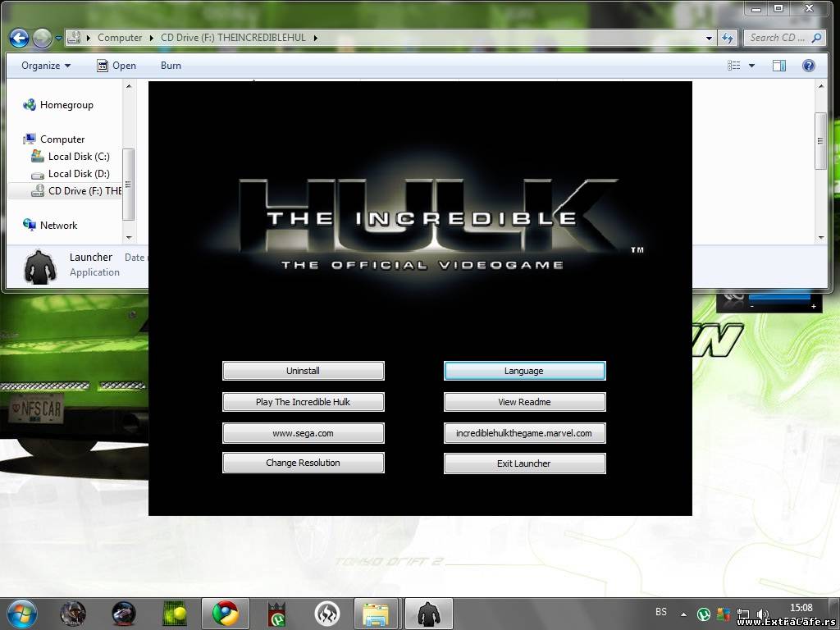The width and height of the screenshot is (840, 630).
Task: Change view with the view icon
Action: [x=734, y=66]
